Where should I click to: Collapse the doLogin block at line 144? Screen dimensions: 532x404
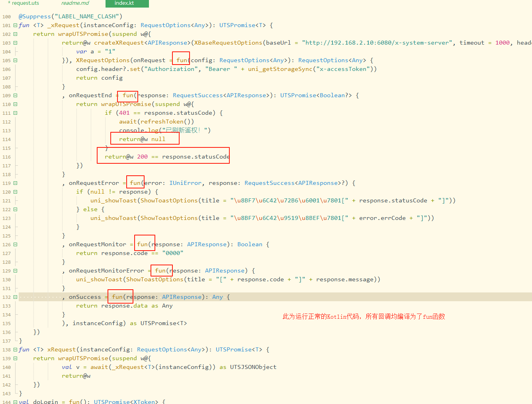tap(15, 402)
